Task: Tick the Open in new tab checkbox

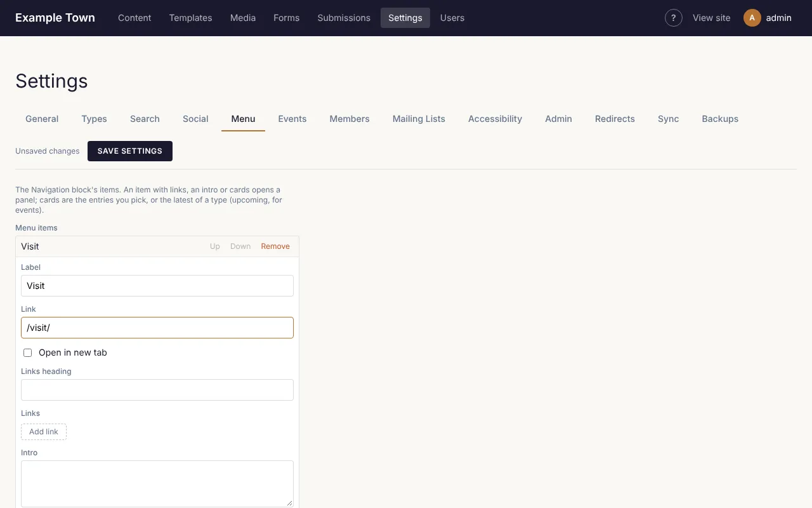Action: pos(27,352)
